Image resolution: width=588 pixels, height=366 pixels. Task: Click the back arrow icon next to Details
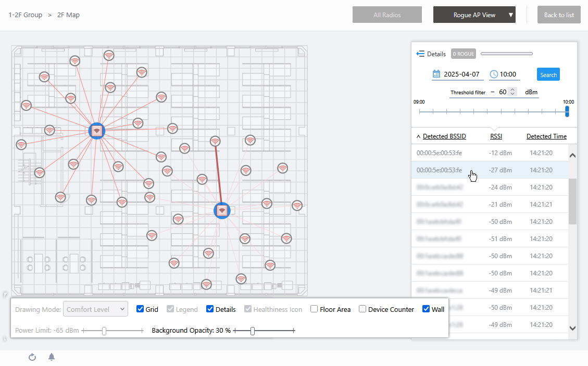click(x=420, y=54)
